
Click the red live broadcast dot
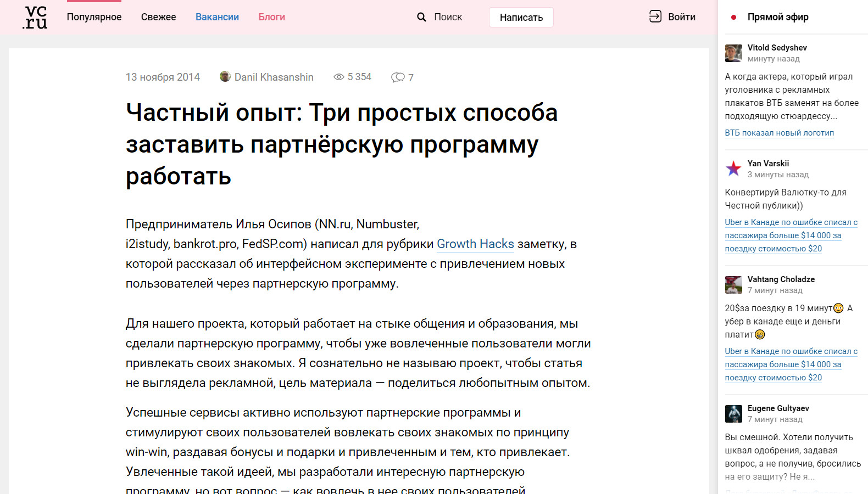pos(733,17)
